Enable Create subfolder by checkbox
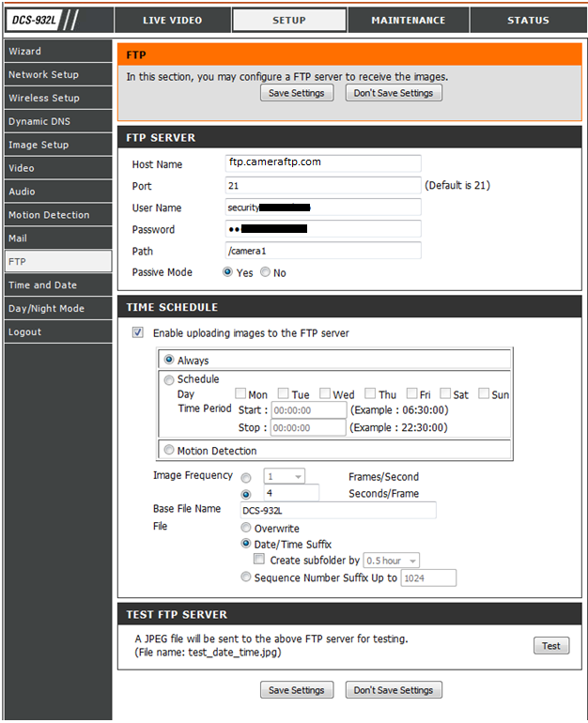This screenshot has width=588, height=723. tap(259, 560)
